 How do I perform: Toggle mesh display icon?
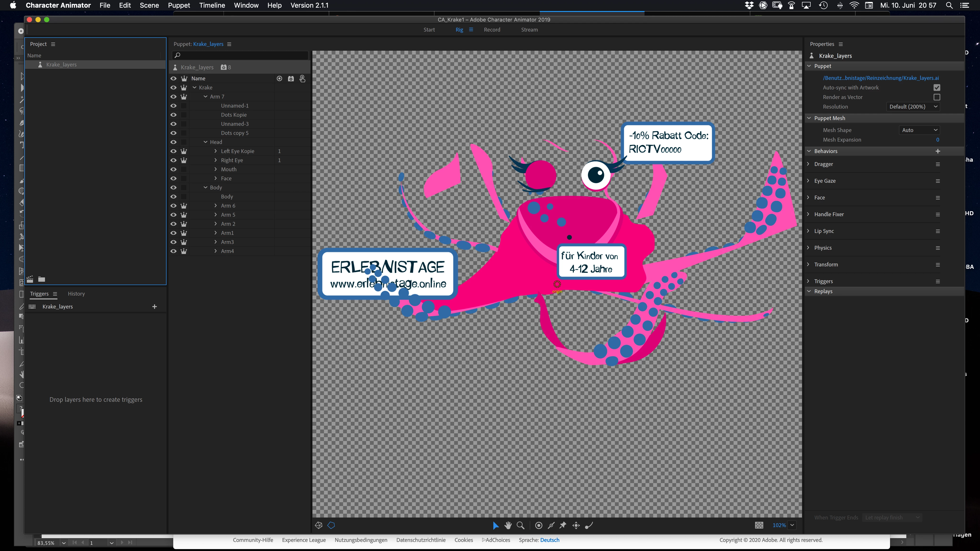[319, 525]
